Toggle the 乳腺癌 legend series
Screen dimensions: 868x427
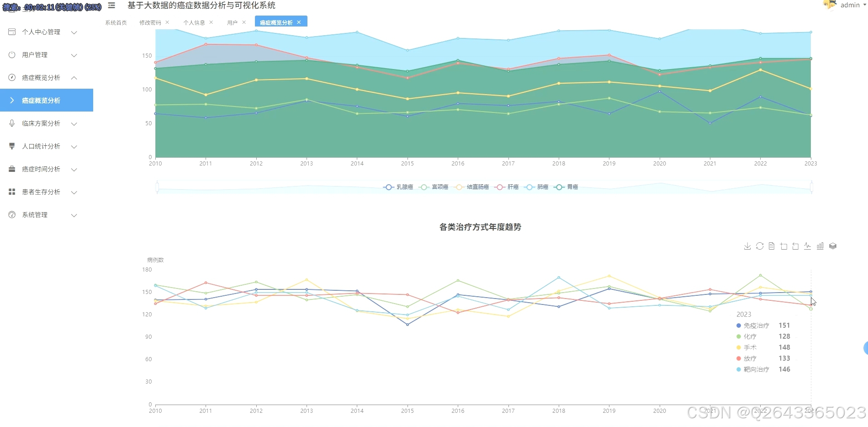398,187
